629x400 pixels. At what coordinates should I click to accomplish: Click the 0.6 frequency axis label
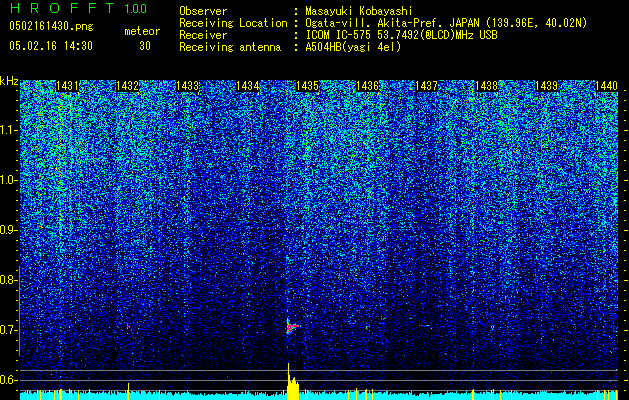tap(8, 380)
